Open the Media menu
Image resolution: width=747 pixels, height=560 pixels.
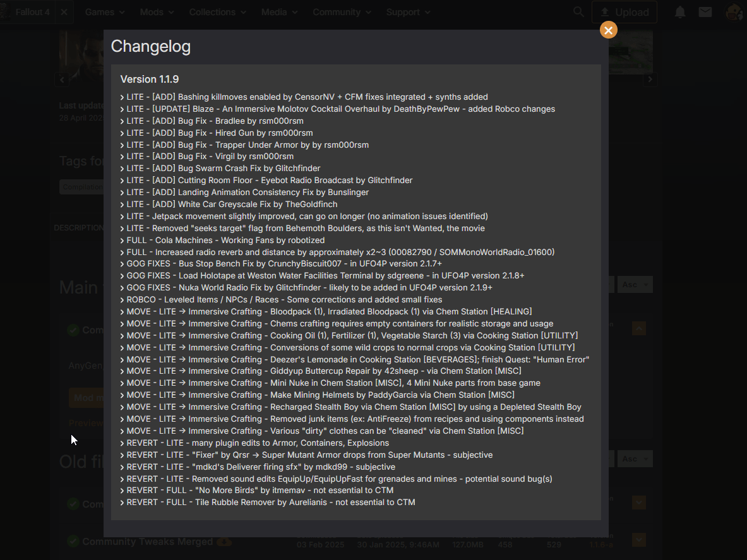[x=279, y=12]
